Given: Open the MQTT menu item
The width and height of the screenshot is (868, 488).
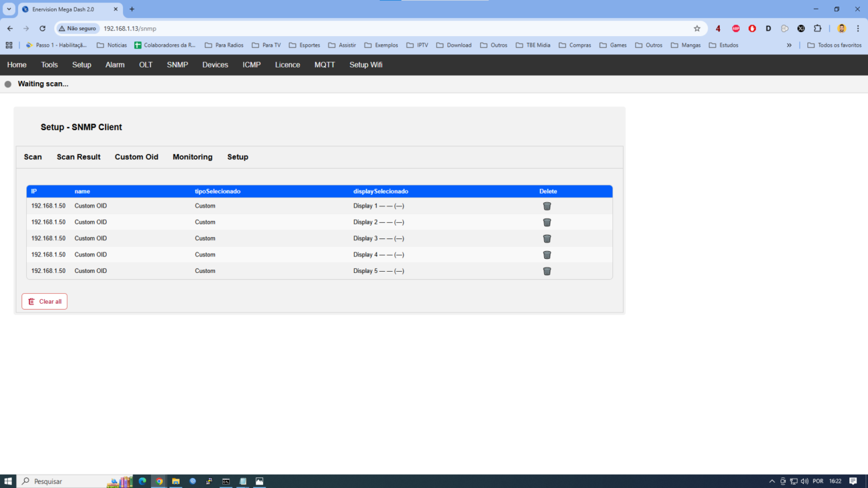Looking at the screenshot, I should click(324, 65).
